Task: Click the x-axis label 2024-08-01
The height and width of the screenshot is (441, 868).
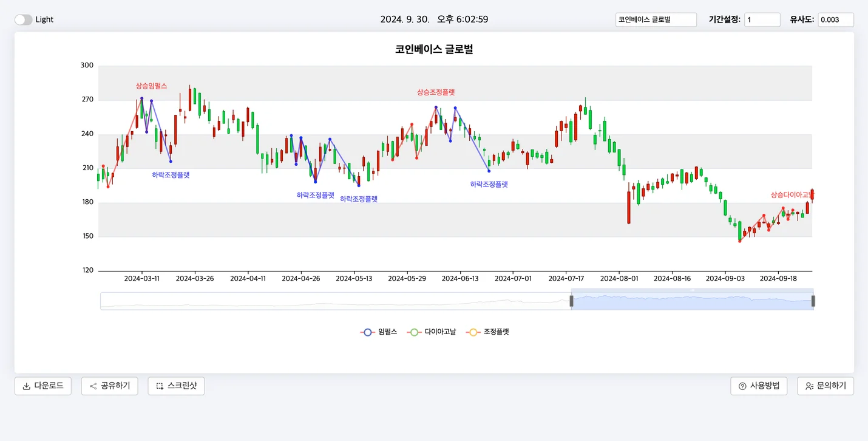Action: coord(619,279)
